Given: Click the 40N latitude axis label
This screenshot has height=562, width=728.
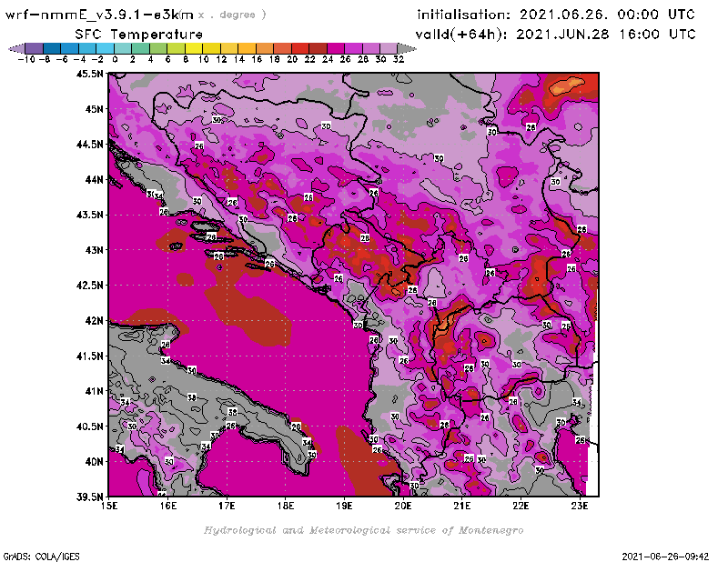Looking at the screenshot, I should (x=94, y=462).
